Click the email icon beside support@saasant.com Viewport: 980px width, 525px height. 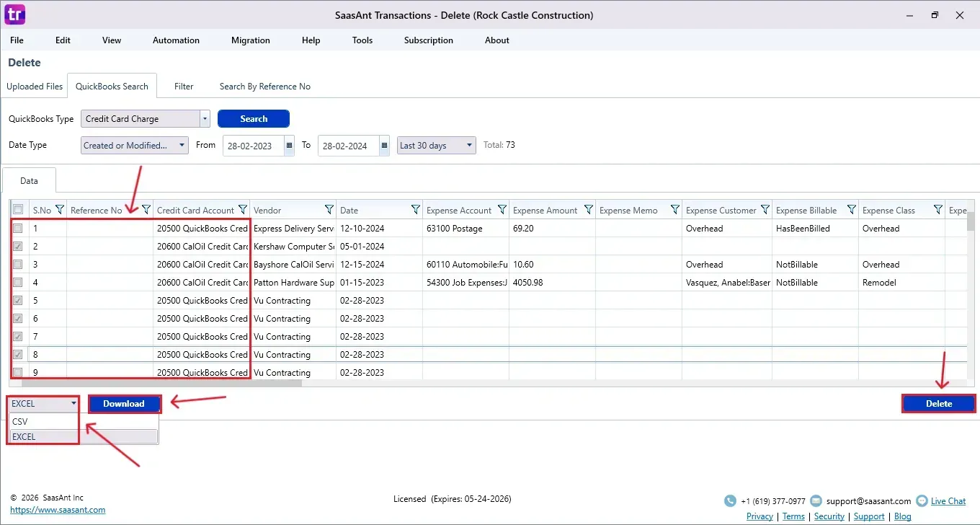(x=816, y=501)
